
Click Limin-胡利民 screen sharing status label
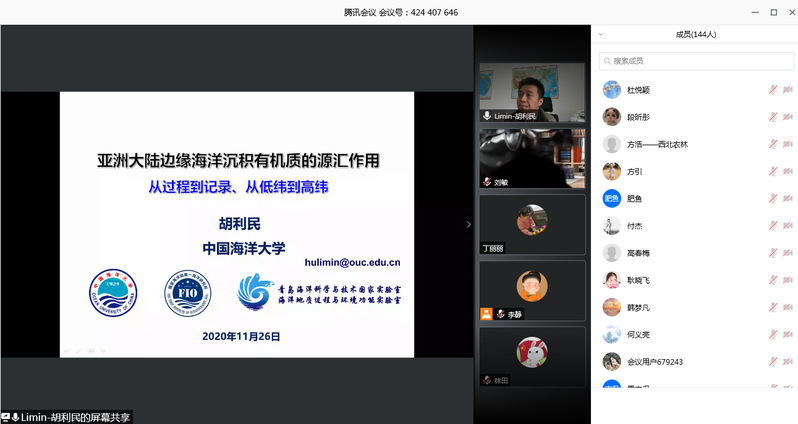pyautogui.click(x=75, y=416)
